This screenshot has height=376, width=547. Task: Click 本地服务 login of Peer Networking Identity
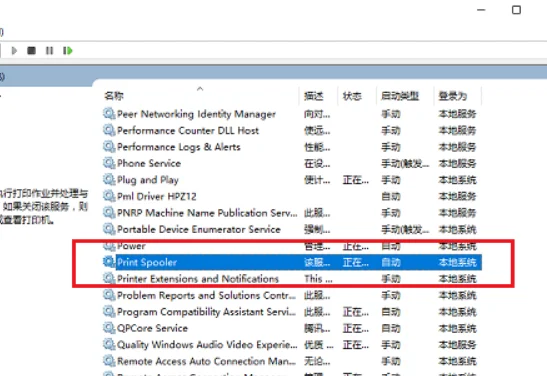click(457, 114)
